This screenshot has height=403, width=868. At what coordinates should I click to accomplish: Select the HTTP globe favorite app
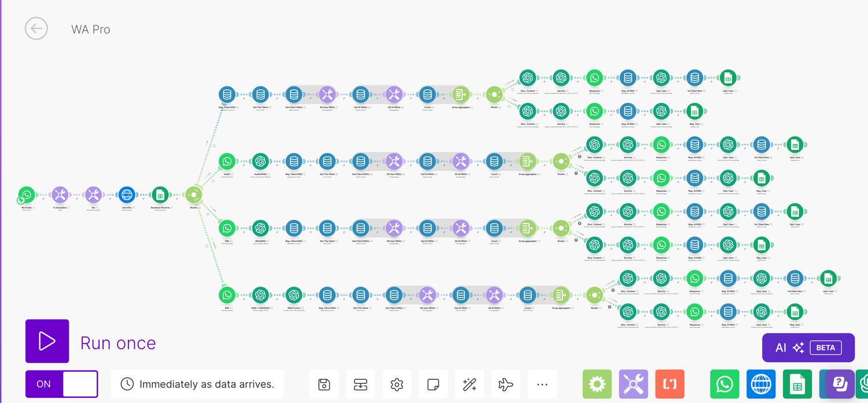761,384
